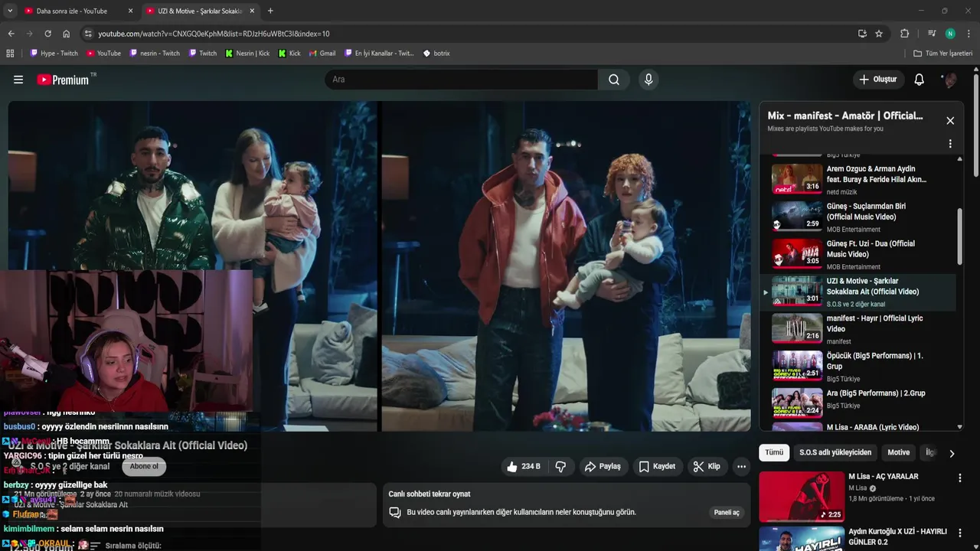
Task: Click the Paylaş share button
Action: (603, 466)
